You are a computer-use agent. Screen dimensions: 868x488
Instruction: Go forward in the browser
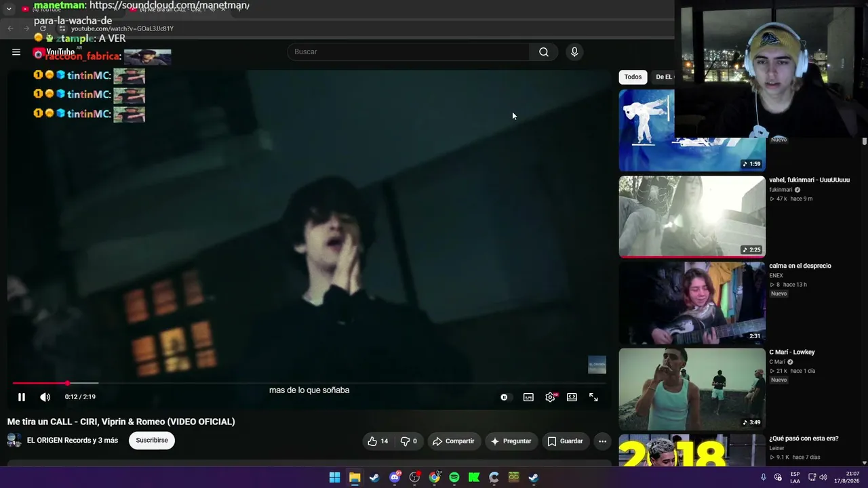coord(26,28)
